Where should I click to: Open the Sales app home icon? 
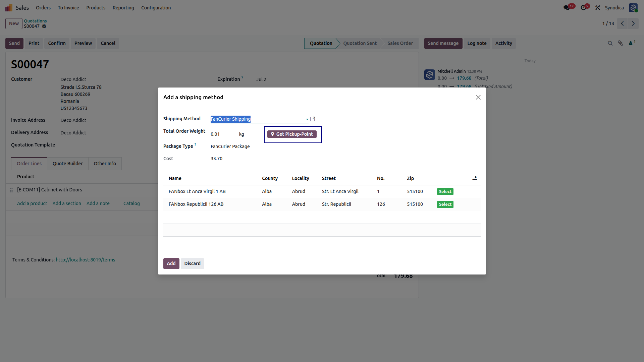[9, 7]
